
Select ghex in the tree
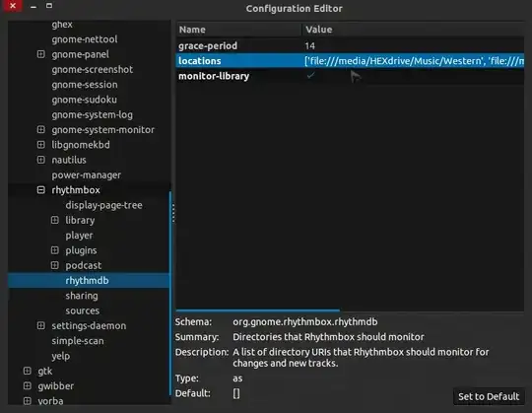pos(62,25)
